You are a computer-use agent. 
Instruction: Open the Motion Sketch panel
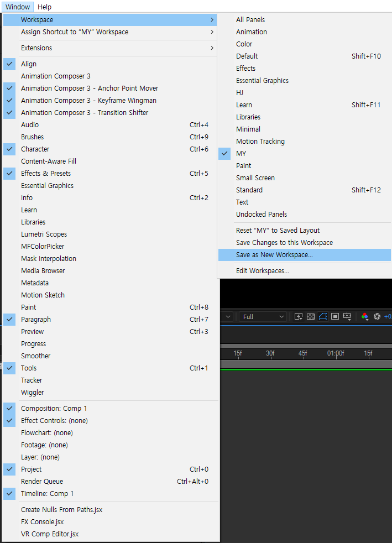tap(110, 295)
